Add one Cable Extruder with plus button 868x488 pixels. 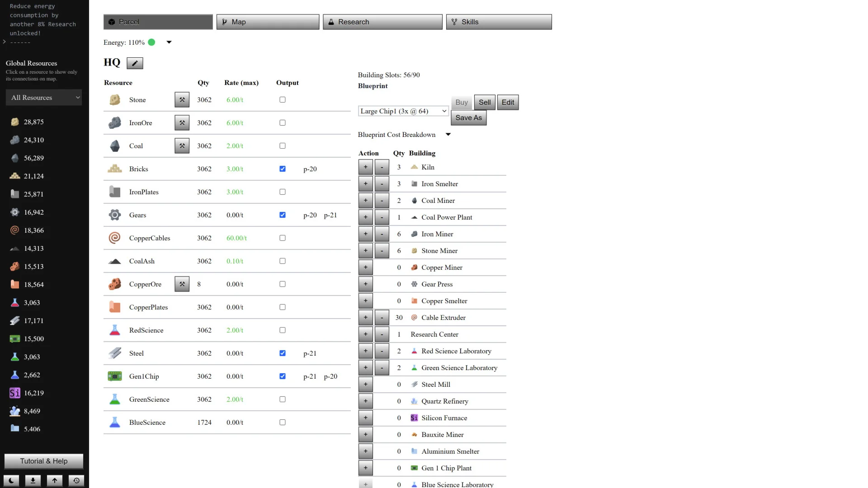pyautogui.click(x=365, y=318)
